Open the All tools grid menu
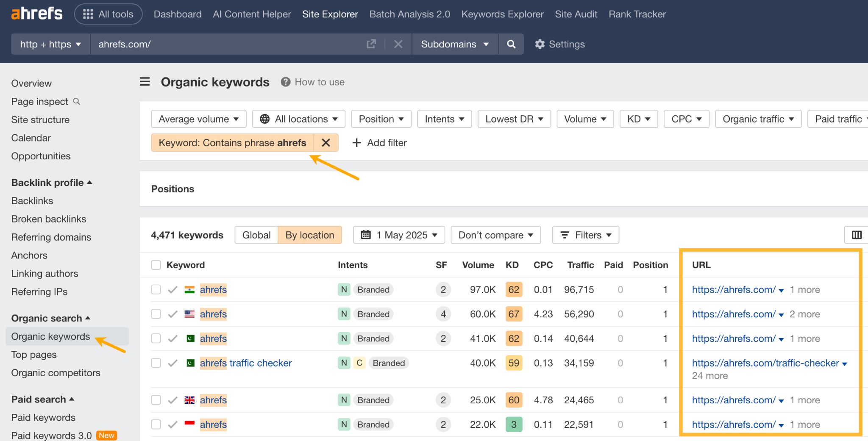Screen dimensions: 868x441 (x=108, y=14)
